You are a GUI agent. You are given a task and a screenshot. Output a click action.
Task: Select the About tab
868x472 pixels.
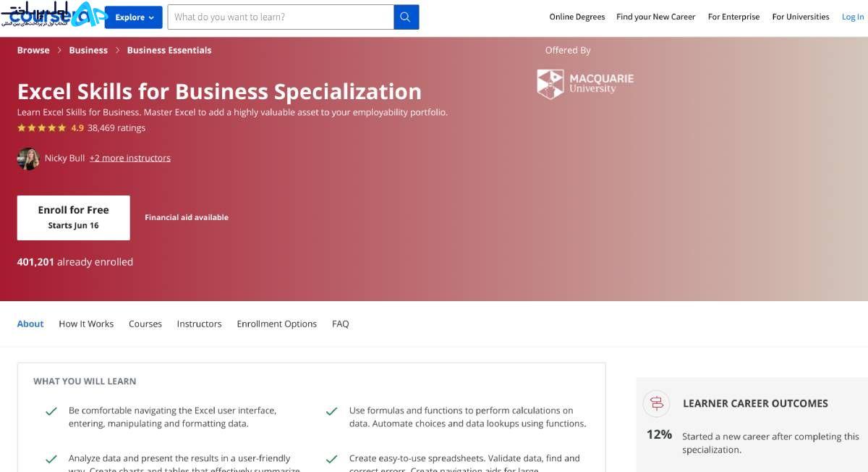(30, 324)
